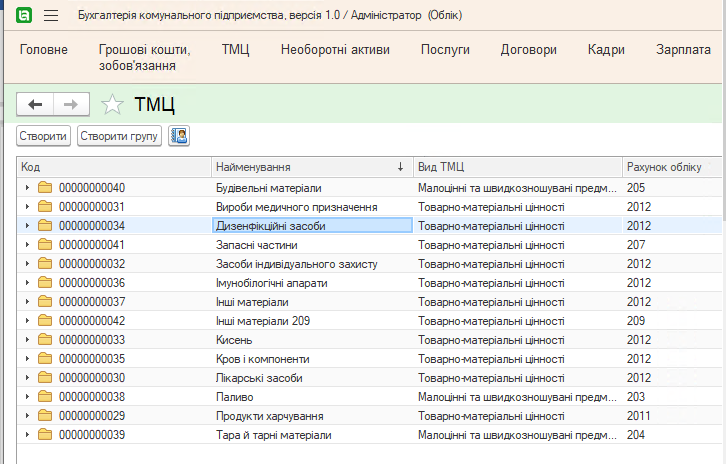Add ТМЦ page to favorites star

(x=112, y=104)
